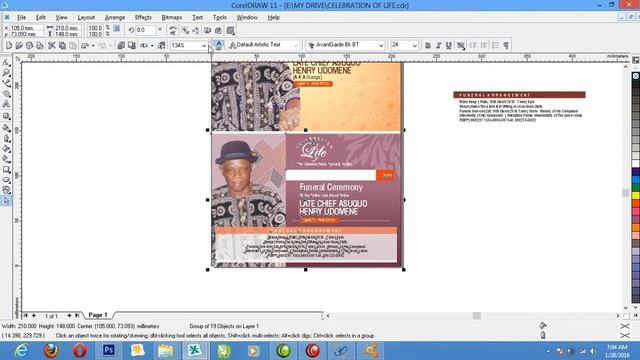The width and height of the screenshot is (640, 360).
Task: Open the Layout menu
Action: click(x=86, y=18)
